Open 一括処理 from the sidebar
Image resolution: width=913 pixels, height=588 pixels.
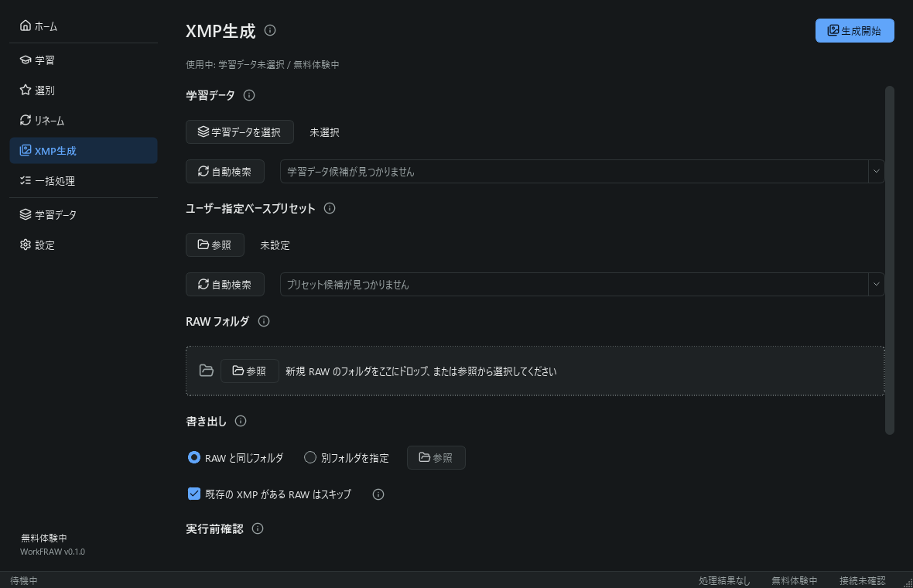(84, 181)
